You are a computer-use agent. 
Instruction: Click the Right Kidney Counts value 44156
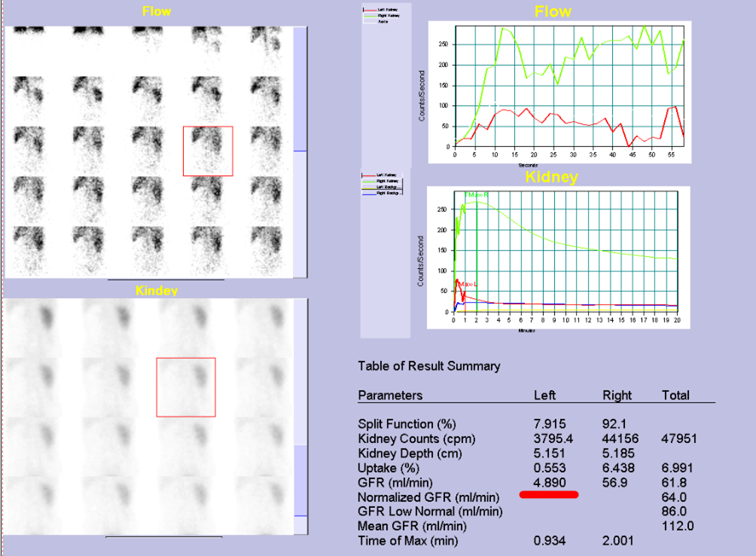point(619,439)
